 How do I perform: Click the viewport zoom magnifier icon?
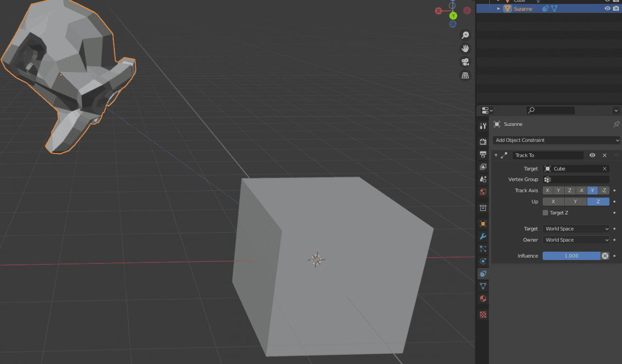click(465, 35)
